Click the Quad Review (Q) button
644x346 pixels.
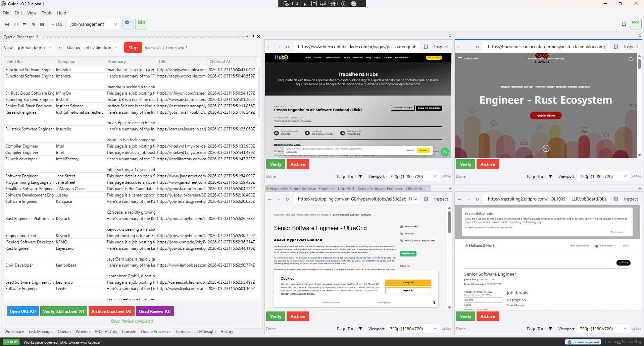coord(155,311)
